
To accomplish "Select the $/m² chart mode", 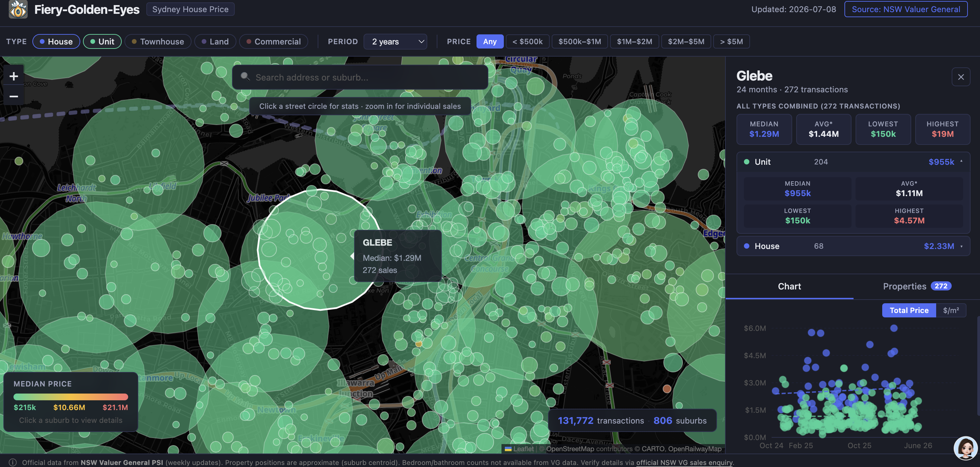I will (951, 310).
